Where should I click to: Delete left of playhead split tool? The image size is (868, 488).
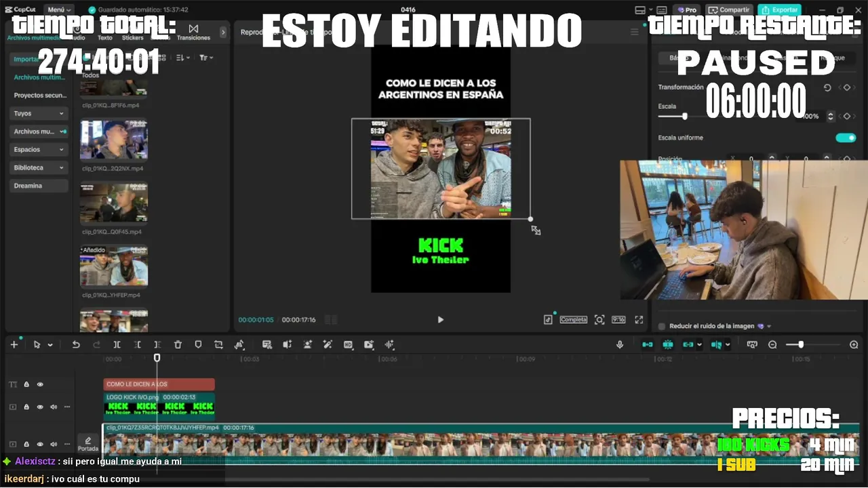tap(137, 344)
